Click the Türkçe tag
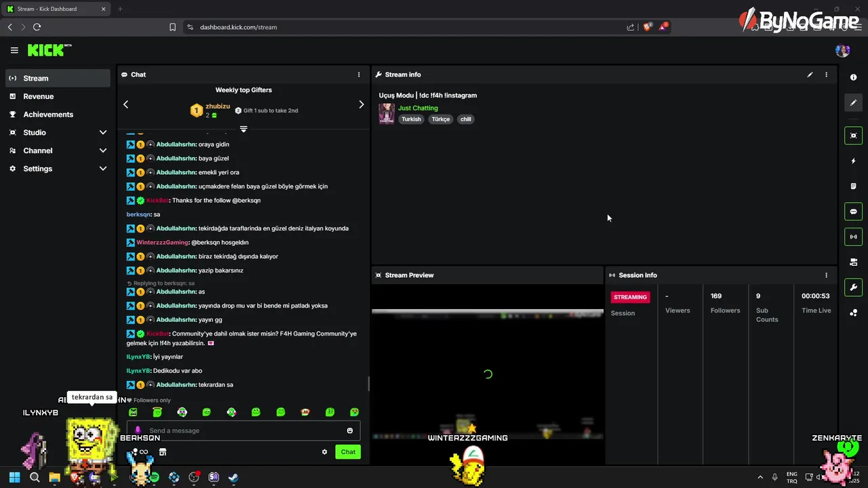 441,119
